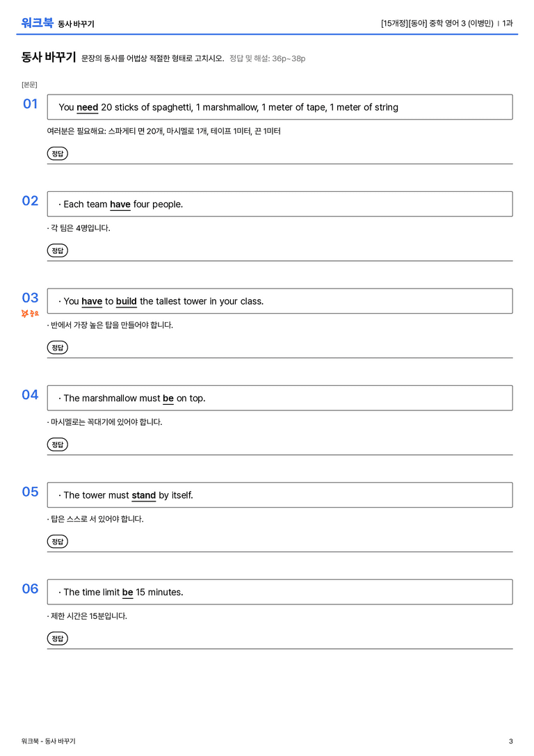Click underlined 'be' in marshmallow sentence
The width and height of the screenshot is (534, 756).
(168, 399)
